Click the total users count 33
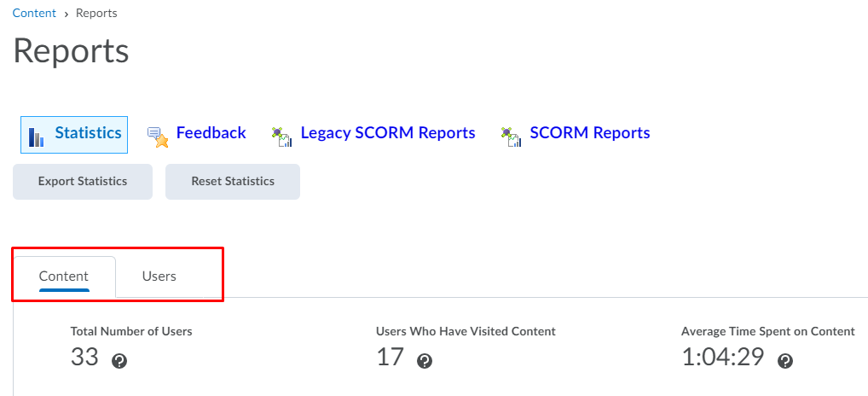Image resolution: width=868 pixels, height=396 pixels. [x=84, y=357]
